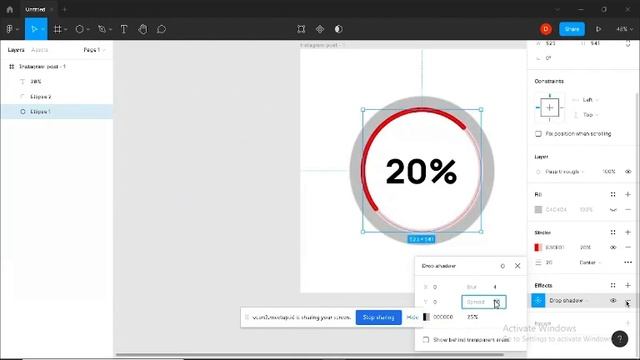
Task: Click Stop sharing button
Action: [x=378, y=317]
